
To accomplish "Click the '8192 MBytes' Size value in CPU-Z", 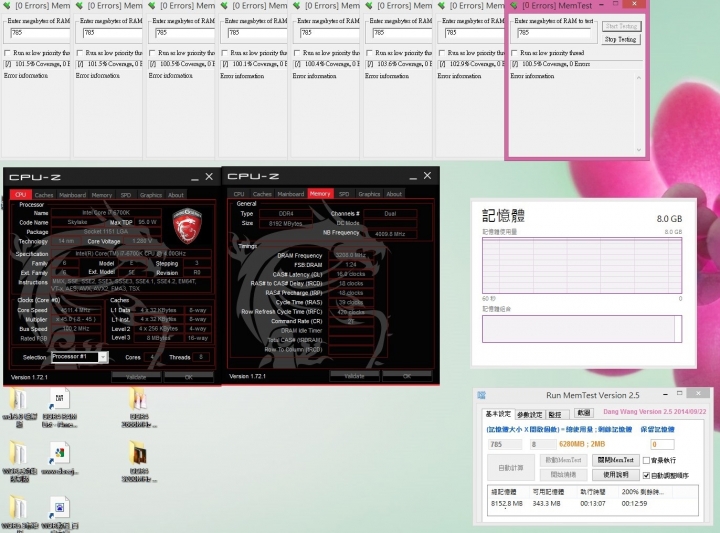I will pyautogui.click(x=286, y=224).
